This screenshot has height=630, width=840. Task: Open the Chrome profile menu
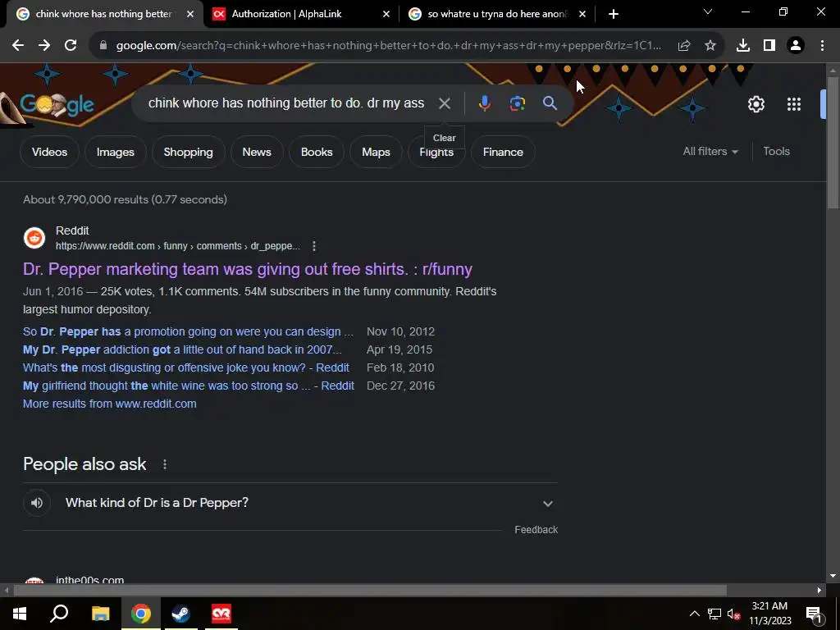(796, 46)
